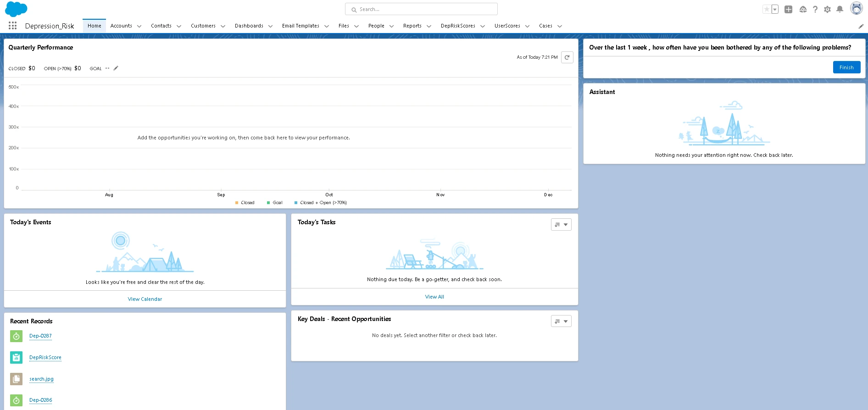Viewport: 868px width, 410px height.
Task: Open the Global Actions plus icon
Action: (x=788, y=9)
